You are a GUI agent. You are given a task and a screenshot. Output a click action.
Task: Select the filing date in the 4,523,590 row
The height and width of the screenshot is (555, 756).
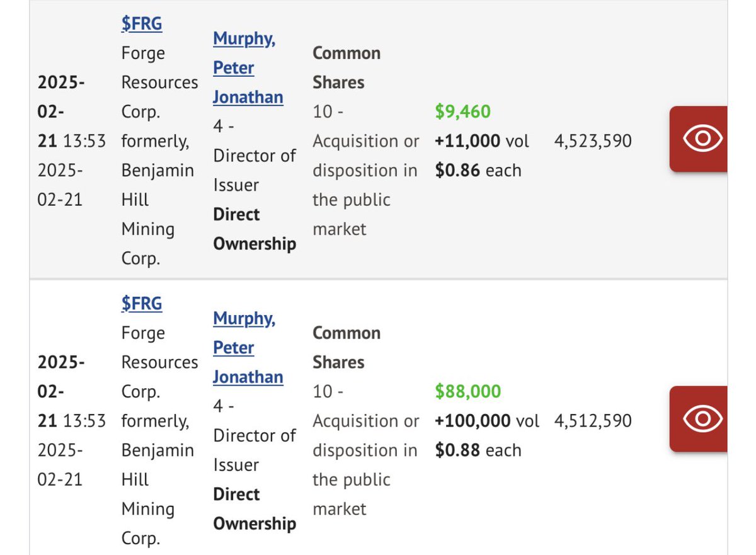72,112
